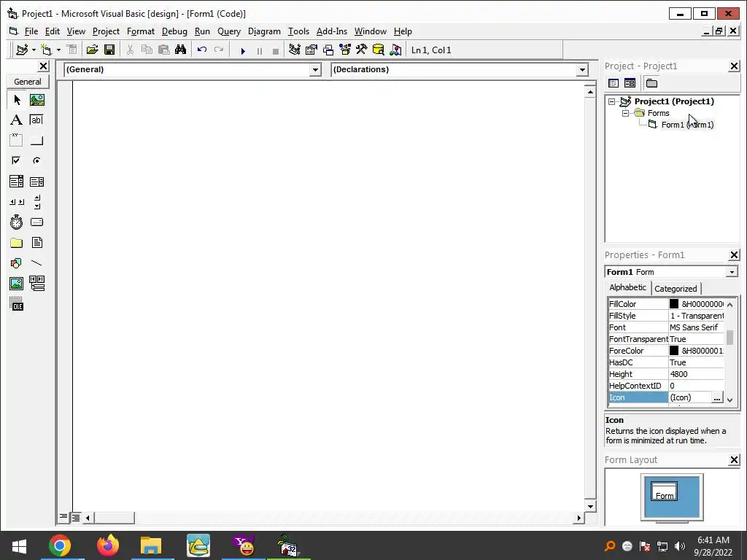Open the Object Browser toolbar icon
The height and width of the screenshot is (560, 747).
click(x=345, y=50)
